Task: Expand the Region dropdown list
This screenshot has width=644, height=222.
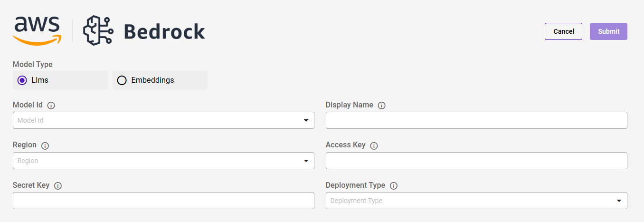Action: coord(163,161)
